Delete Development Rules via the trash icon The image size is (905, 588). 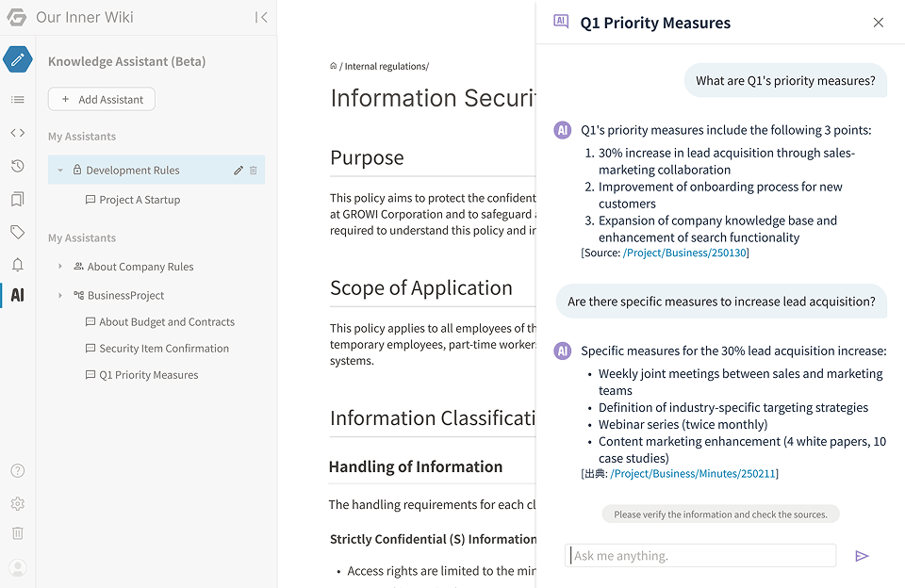255,170
